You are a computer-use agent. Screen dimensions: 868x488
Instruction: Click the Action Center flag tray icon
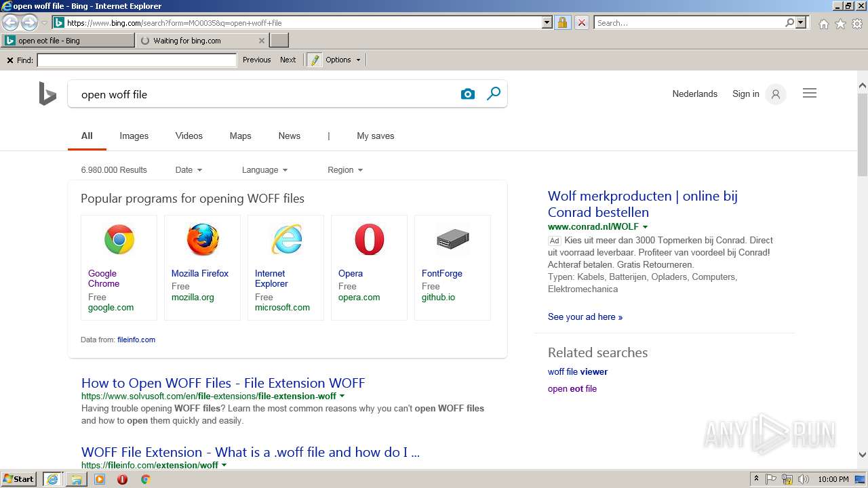point(771,479)
